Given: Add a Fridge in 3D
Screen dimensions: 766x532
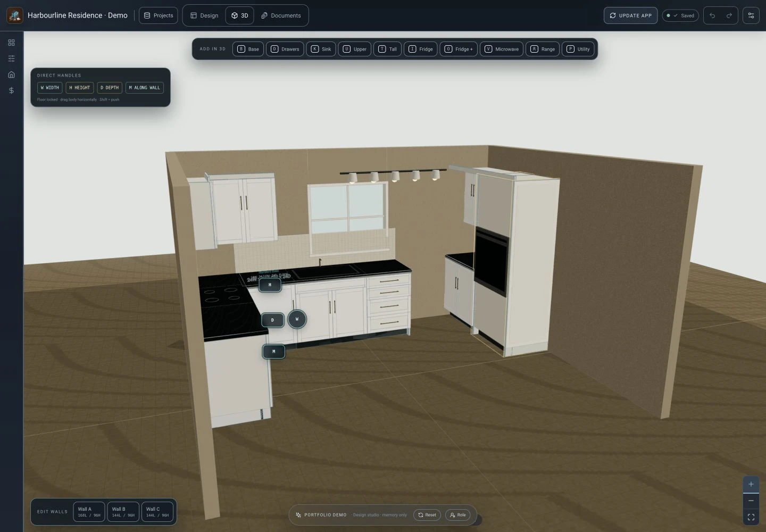Looking at the screenshot, I should tap(420, 49).
